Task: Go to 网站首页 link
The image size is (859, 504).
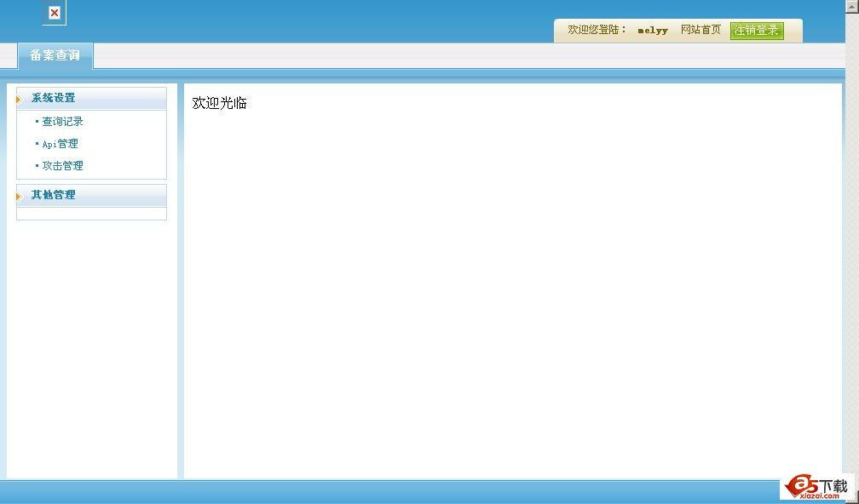Action: pos(700,30)
